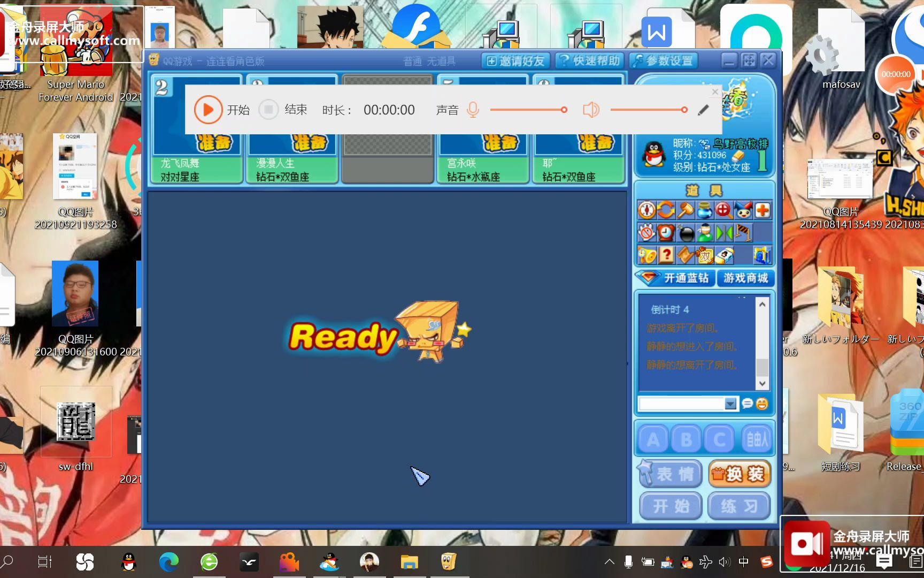Select quick phrase A button

(x=653, y=439)
